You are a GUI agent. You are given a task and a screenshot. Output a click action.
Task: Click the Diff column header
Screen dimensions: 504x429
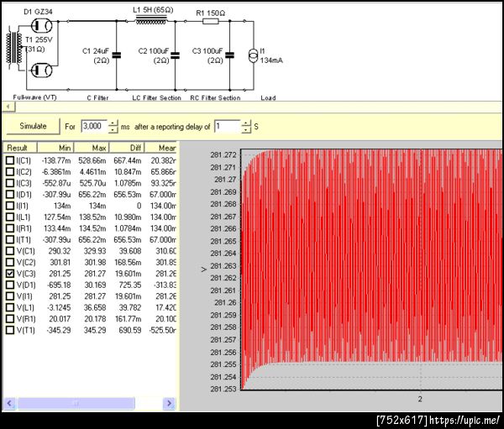click(x=128, y=148)
